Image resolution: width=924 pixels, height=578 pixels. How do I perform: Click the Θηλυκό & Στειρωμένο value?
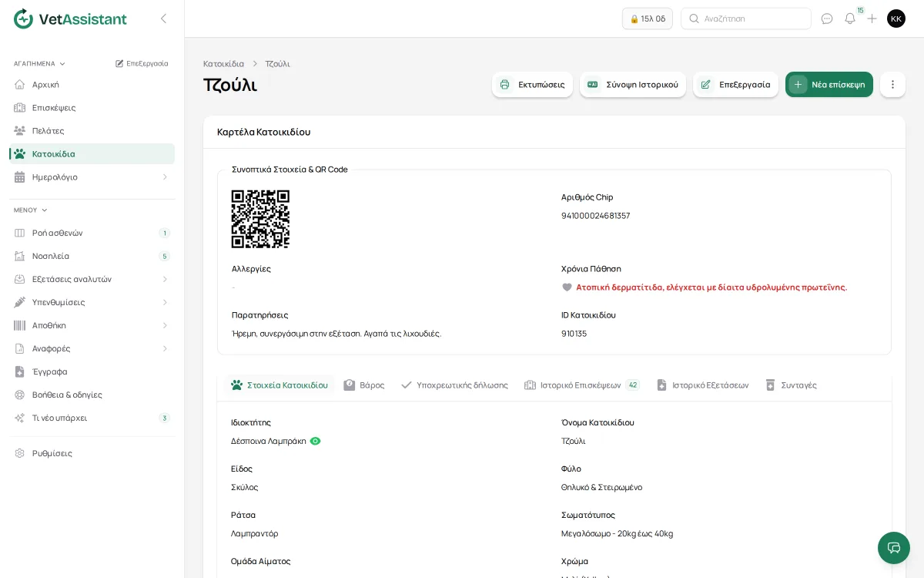tap(601, 488)
